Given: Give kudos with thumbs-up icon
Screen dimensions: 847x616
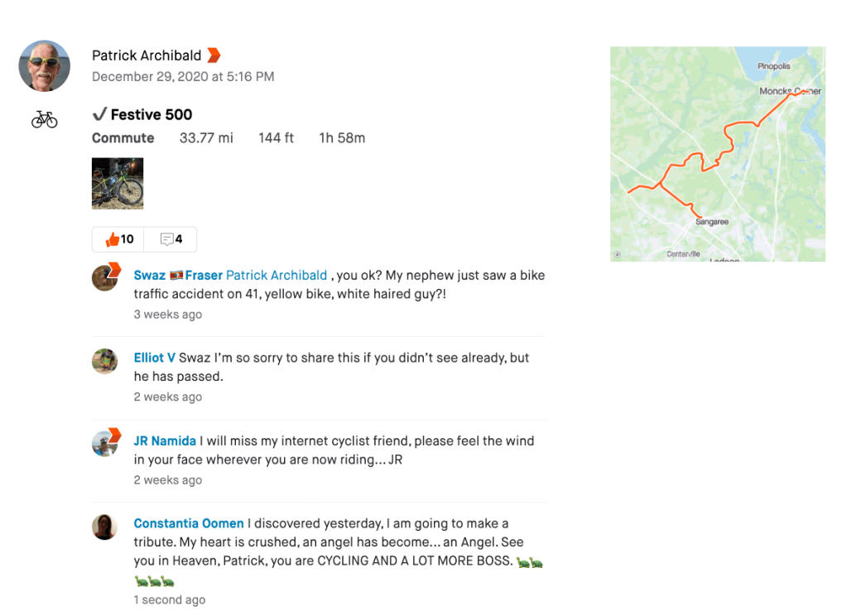Looking at the screenshot, I should [112, 239].
